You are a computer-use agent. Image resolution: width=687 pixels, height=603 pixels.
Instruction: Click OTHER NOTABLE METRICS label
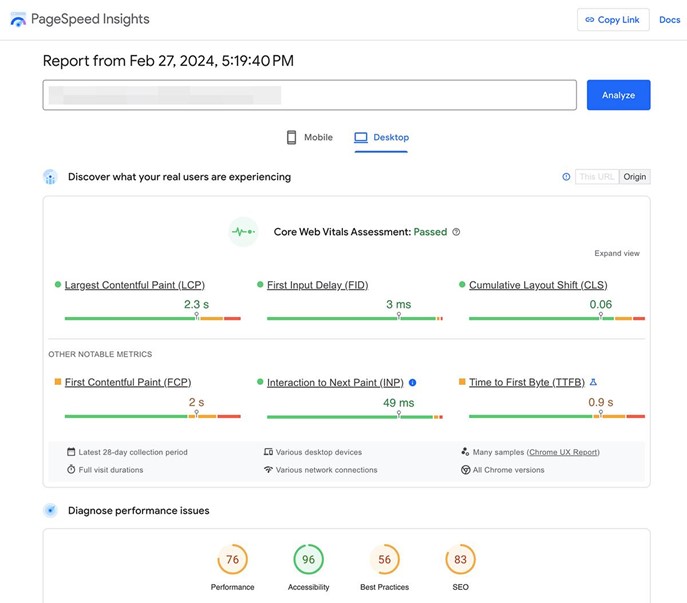pos(100,354)
